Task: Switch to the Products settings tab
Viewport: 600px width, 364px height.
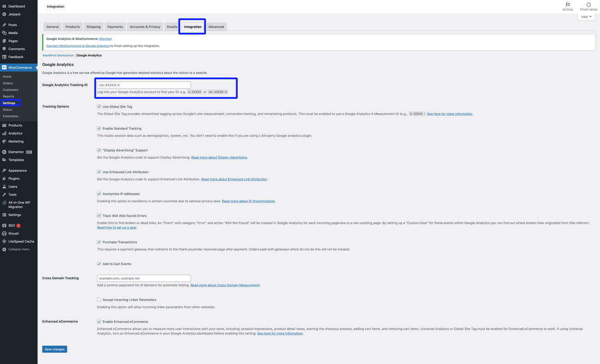Action: click(x=72, y=27)
